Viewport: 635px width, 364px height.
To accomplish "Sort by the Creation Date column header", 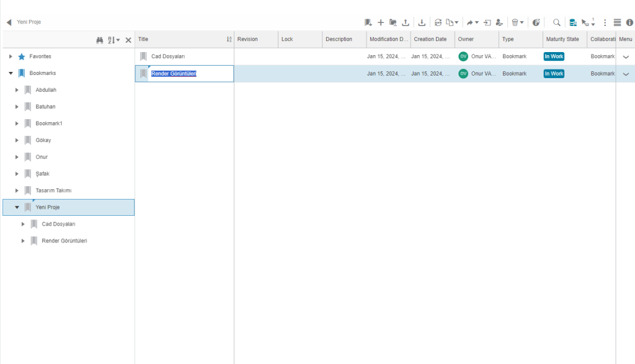I will pos(430,39).
